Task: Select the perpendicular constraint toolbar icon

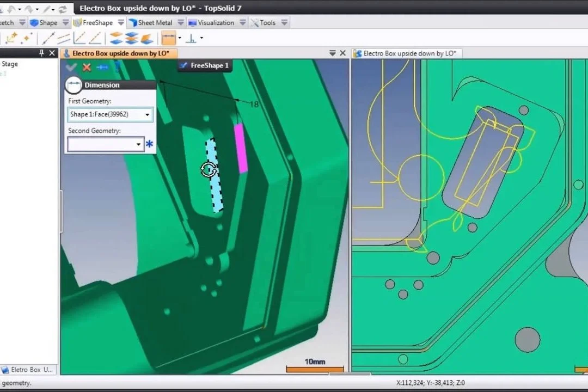Action: [192, 38]
